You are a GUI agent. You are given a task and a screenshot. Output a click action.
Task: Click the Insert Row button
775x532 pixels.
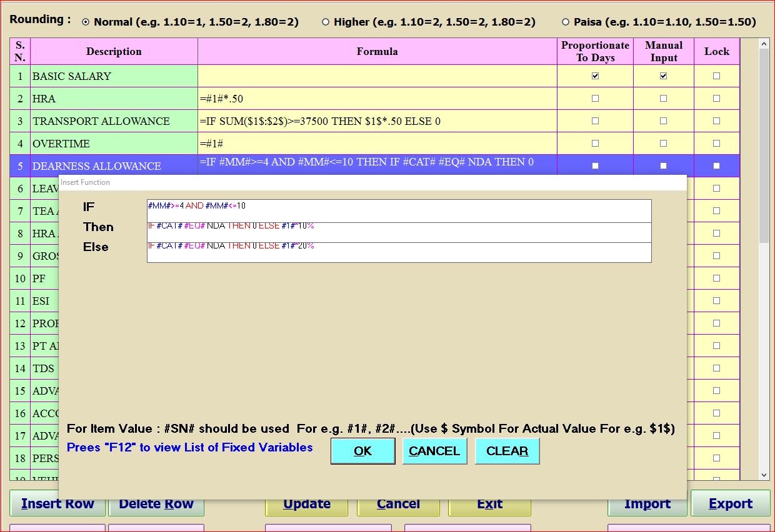click(57, 504)
